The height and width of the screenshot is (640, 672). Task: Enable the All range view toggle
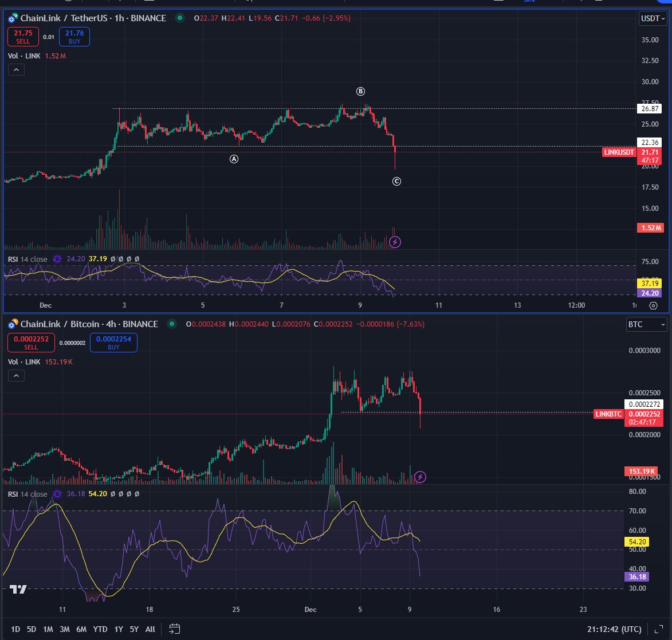150,629
